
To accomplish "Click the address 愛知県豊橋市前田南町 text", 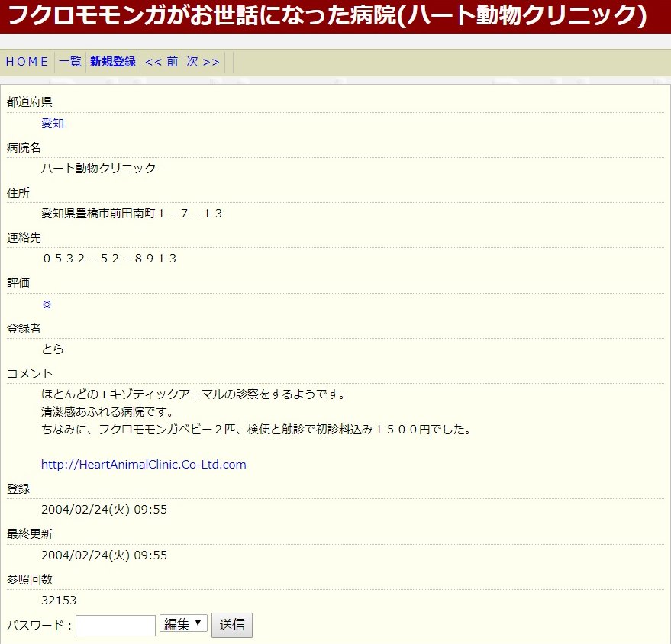I will pyautogui.click(x=132, y=214).
